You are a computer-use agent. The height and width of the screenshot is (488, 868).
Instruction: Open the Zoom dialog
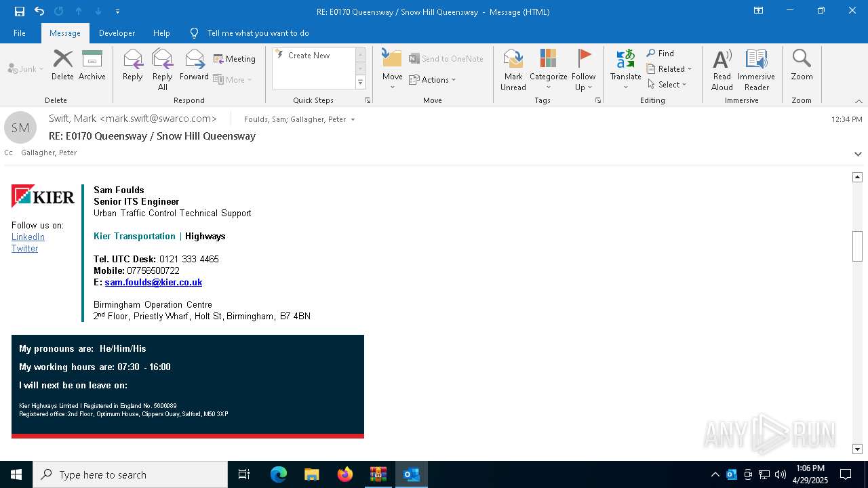[802, 65]
